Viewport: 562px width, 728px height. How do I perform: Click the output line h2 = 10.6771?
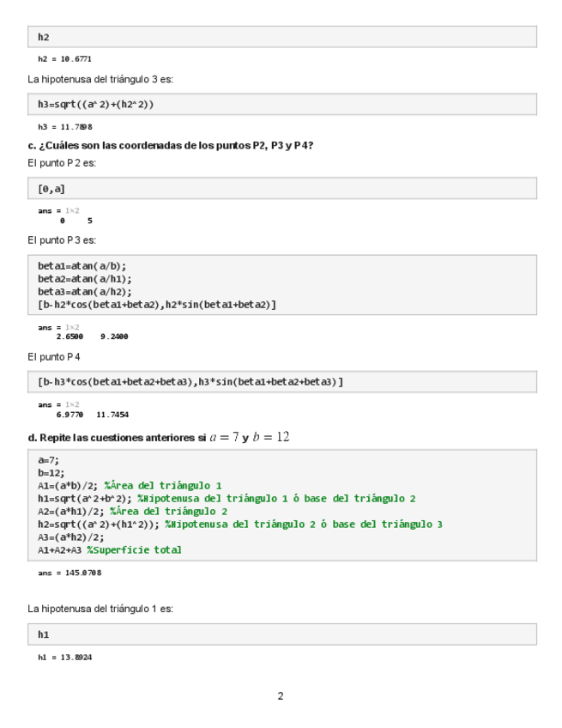64,59
